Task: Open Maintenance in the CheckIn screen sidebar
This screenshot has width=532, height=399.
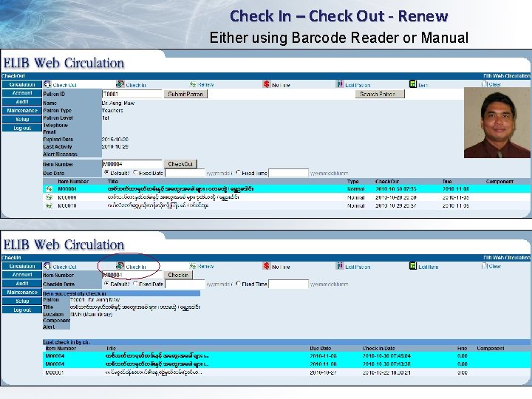Action: (22, 293)
